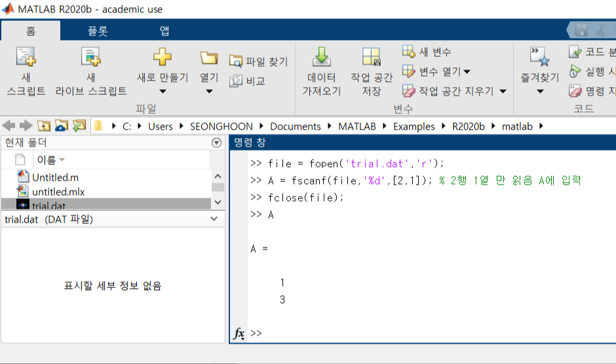This screenshot has height=364, width=616.
Task: Click the cut scissors icon
Action: [x=600, y=30]
